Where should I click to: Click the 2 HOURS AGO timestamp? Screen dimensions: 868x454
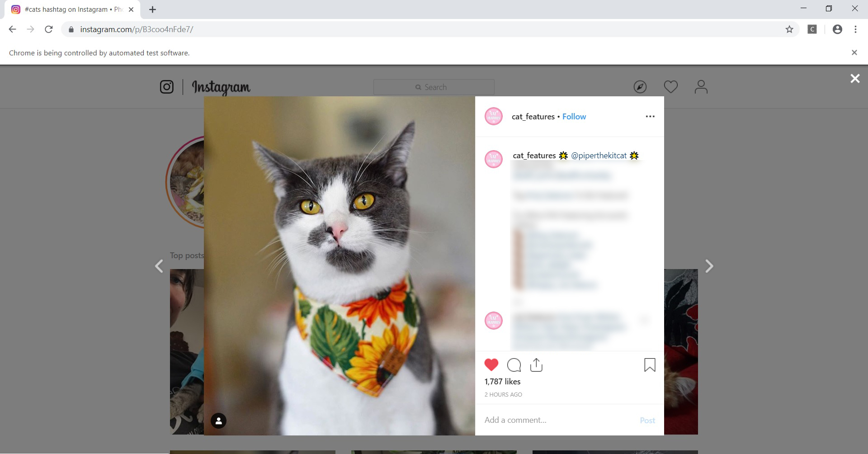pyautogui.click(x=503, y=395)
